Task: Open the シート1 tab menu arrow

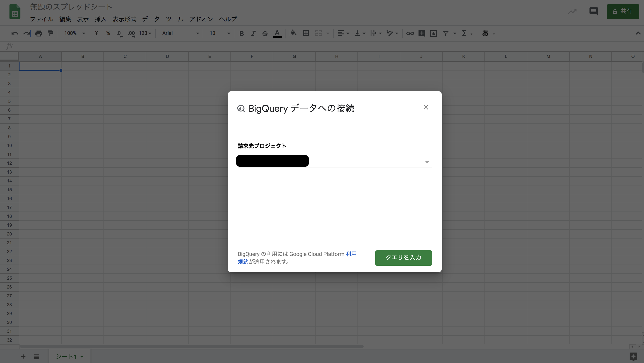Action: click(82, 357)
